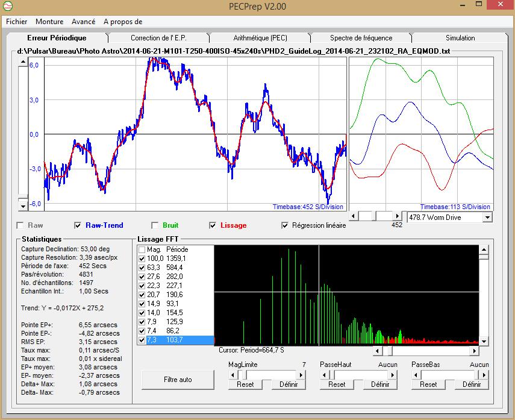Image resolution: width=515 pixels, height=420 pixels.
Task: Click the PECPrep app icon in title bar
Action: coord(8,7)
